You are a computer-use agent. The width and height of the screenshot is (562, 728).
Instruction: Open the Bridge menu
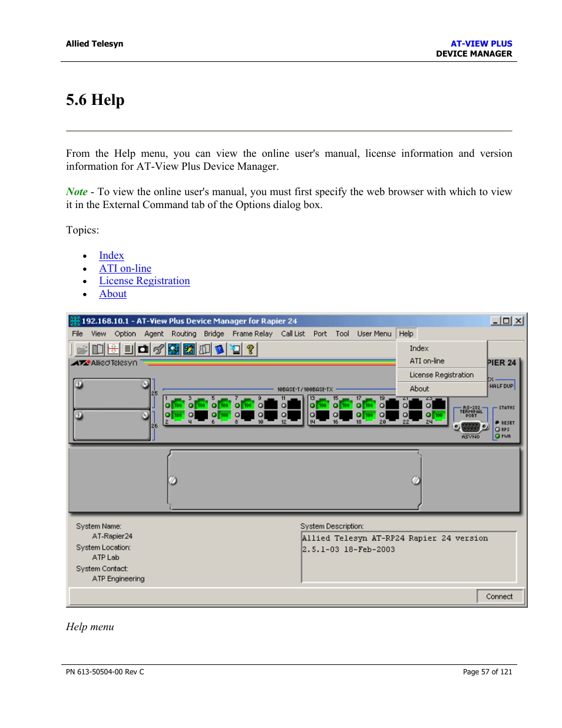(x=214, y=334)
